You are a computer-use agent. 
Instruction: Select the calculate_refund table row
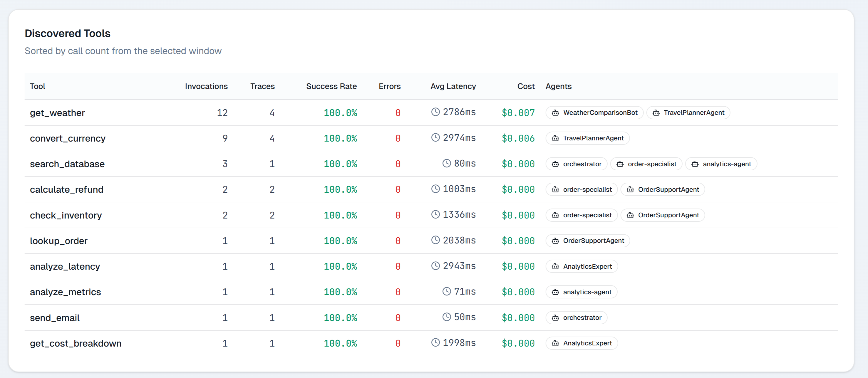[337, 189]
